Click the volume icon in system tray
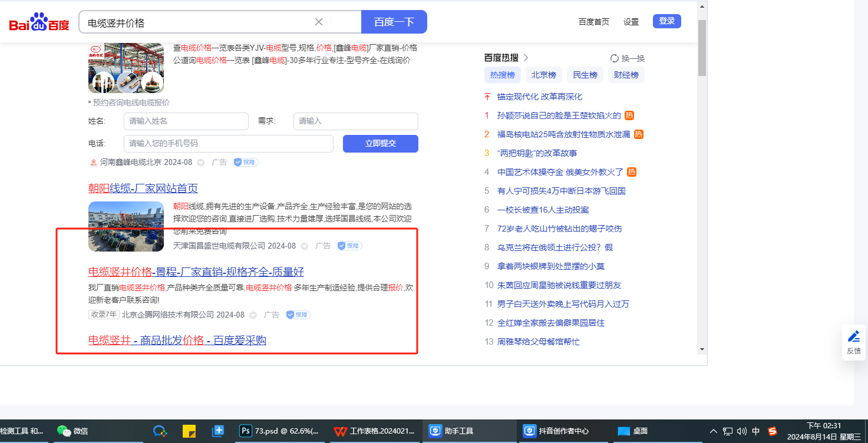868x443 pixels. [742, 431]
